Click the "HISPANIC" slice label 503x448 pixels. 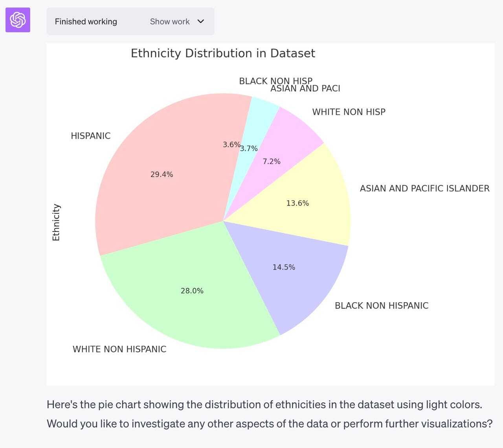pyautogui.click(x=90, y=136)
